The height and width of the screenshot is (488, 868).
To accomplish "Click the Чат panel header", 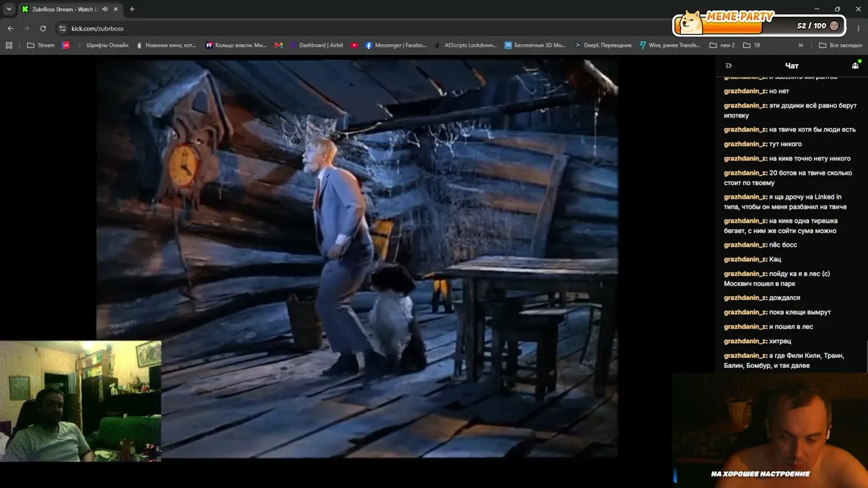I will coord(791,66).
